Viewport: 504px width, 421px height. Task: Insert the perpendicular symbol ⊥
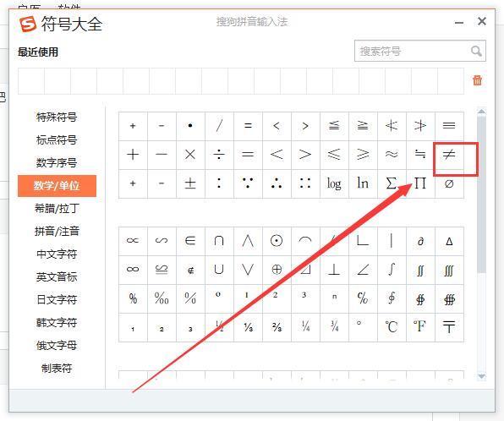click(x=334, y=270)
